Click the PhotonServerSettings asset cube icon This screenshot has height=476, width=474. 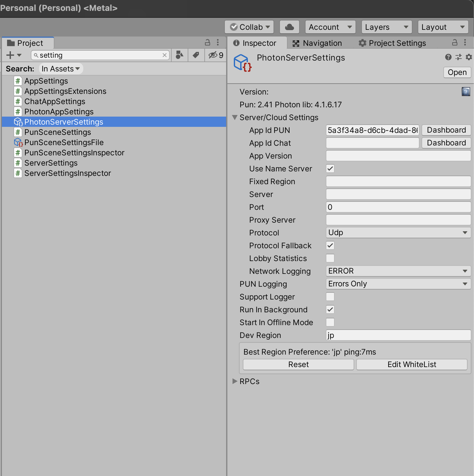click(242, 62)
